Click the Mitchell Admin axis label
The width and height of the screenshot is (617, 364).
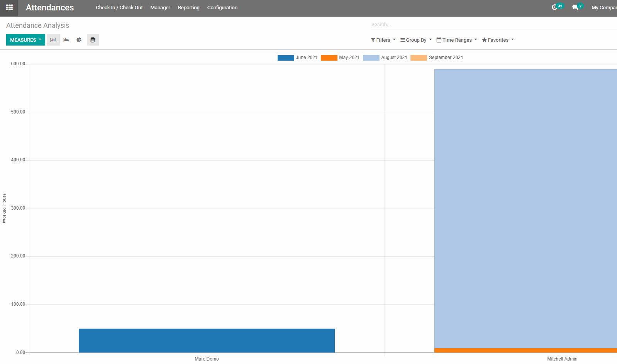[x=562, y=359]
